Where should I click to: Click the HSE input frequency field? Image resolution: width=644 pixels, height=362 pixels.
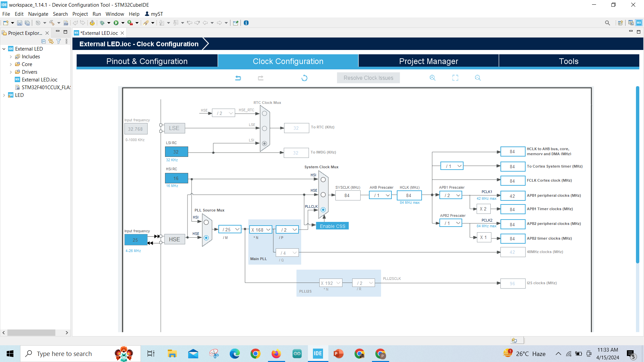click(135, 240)
